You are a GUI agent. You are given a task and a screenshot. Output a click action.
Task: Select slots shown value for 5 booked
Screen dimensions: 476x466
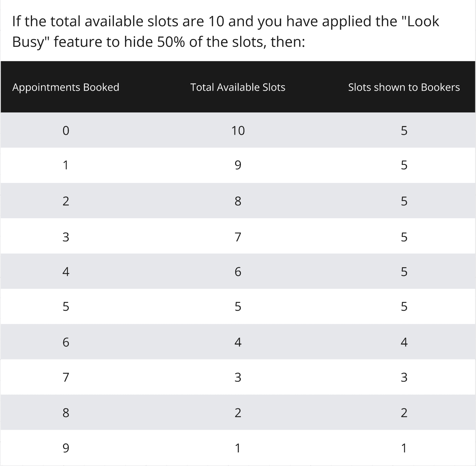[404, 306]
